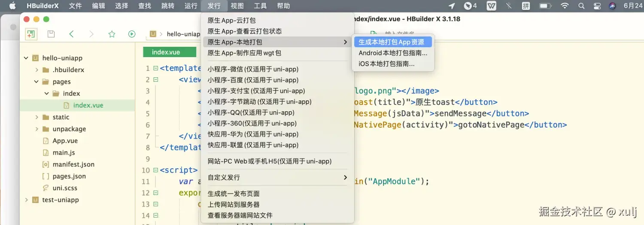
Task: Open 自定义发行 submenu arrow
Action: click(x=345, y=177)
